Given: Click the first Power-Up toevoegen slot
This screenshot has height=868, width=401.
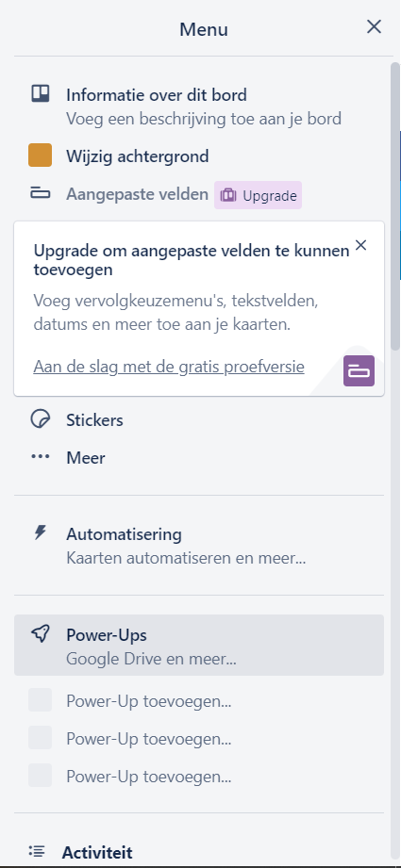Looking at the screenshot, I should pyautogui.click(x=199, y=701).
